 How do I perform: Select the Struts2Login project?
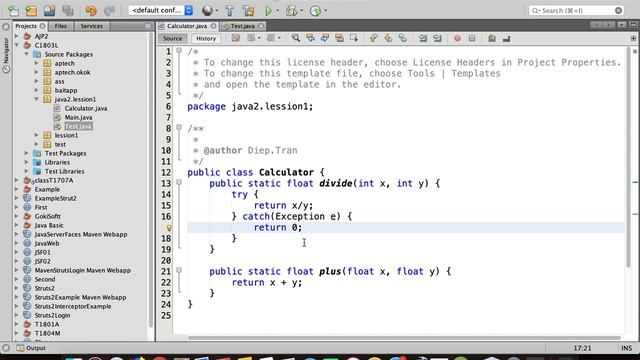(52, 315)
